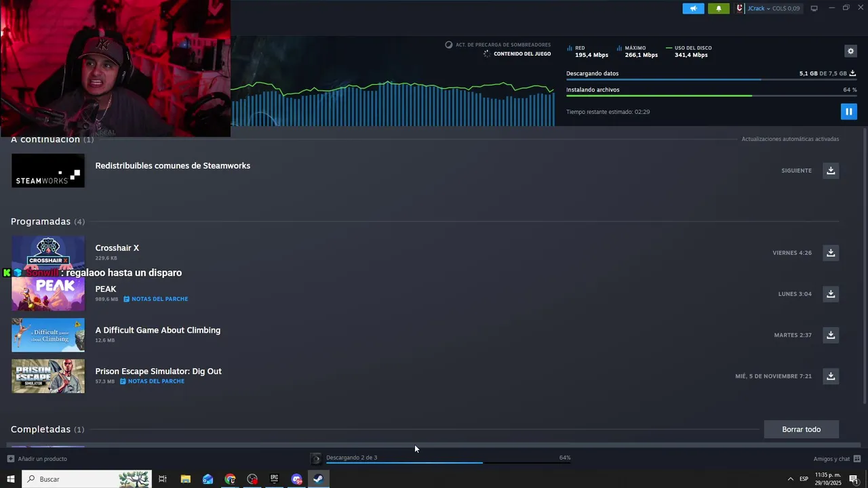Click the Instalando archivos progress bar
This screenshot has height=488, width=868.
point(711,96)
